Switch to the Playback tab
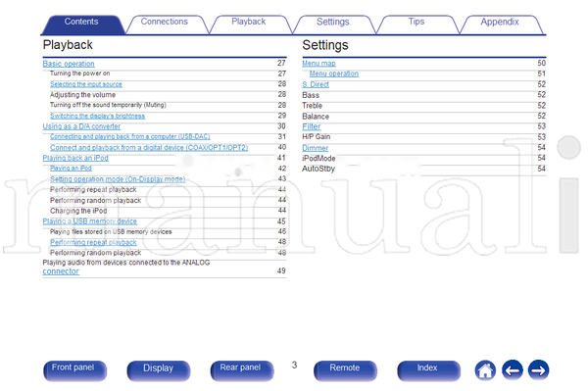 click(248, 22)
